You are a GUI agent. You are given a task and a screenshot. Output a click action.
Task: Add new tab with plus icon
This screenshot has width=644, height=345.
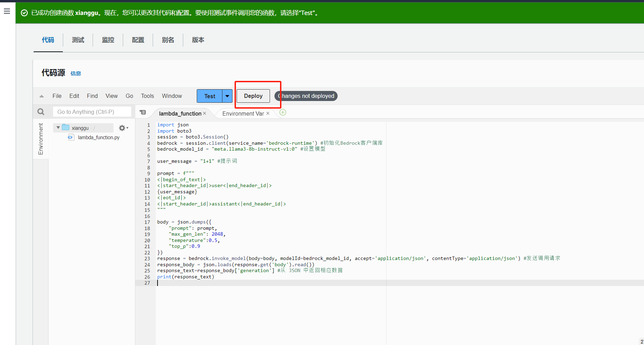click(283, 112)
